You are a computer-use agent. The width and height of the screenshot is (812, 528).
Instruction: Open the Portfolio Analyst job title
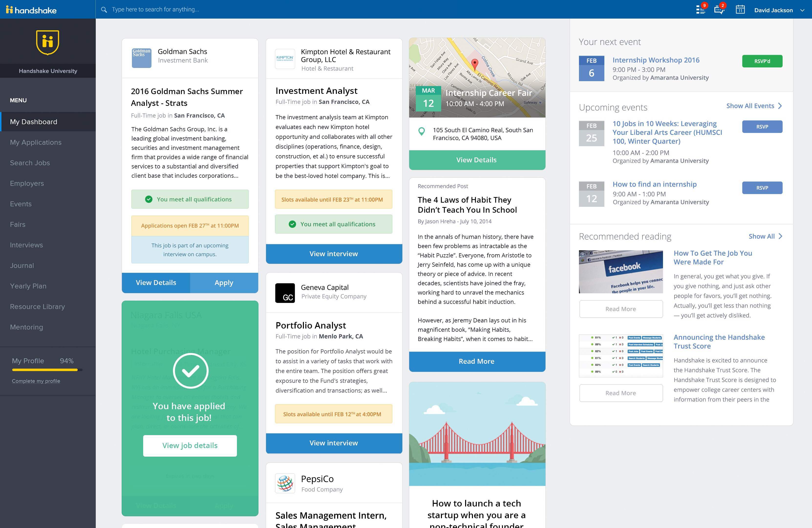tap(310, 325)
